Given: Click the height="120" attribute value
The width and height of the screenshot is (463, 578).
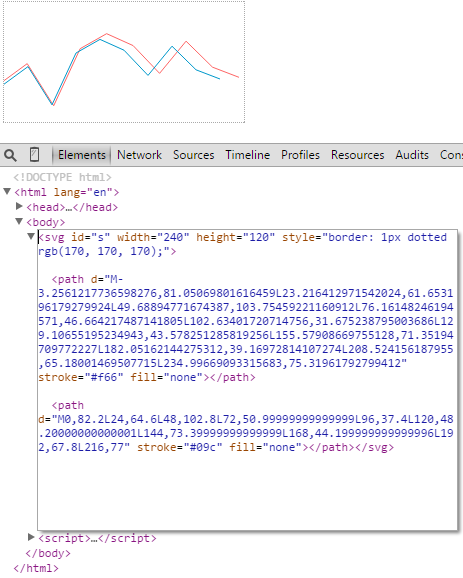Looking at the screenshot, I should [236, 237].
